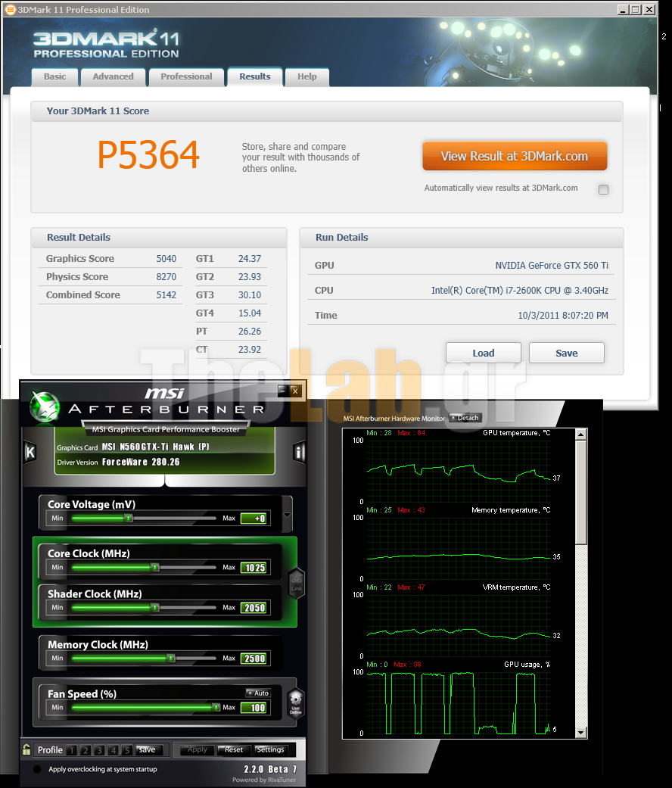672x788 pixels.
Task: Click the GT4 value 15.04
Action: [250, 313]
